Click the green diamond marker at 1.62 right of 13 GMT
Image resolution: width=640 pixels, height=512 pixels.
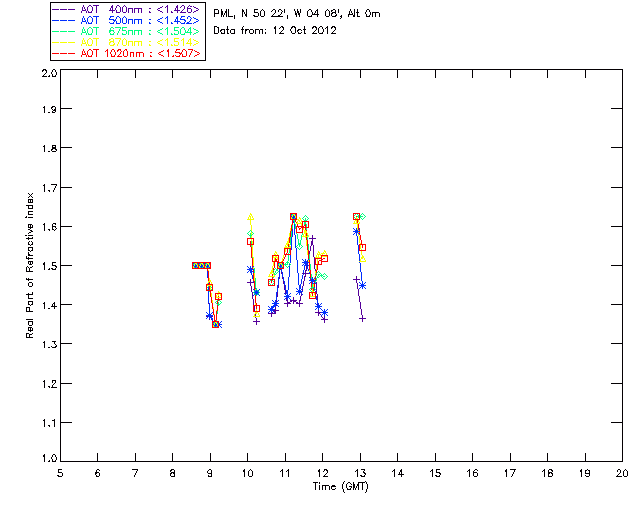point(362,216)
